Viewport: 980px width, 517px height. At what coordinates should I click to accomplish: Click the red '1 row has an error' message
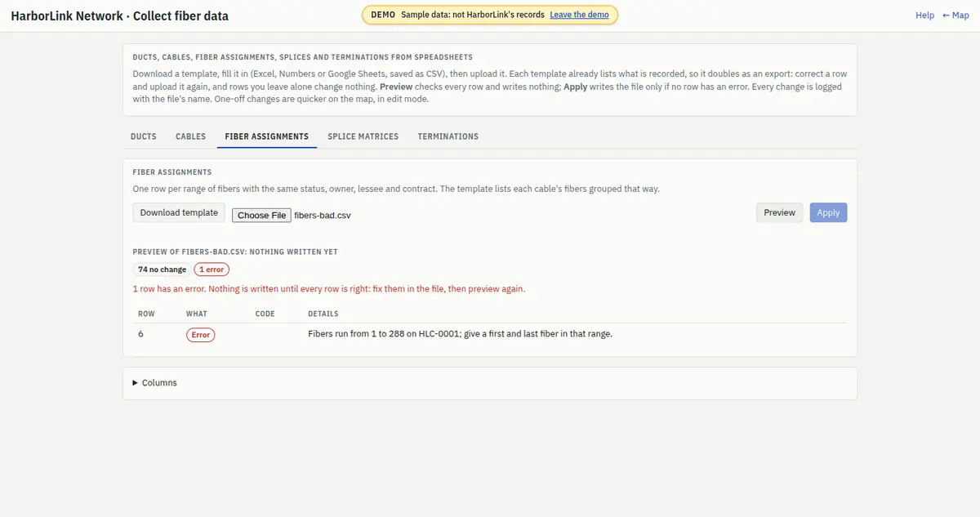(x=328, y=289)
